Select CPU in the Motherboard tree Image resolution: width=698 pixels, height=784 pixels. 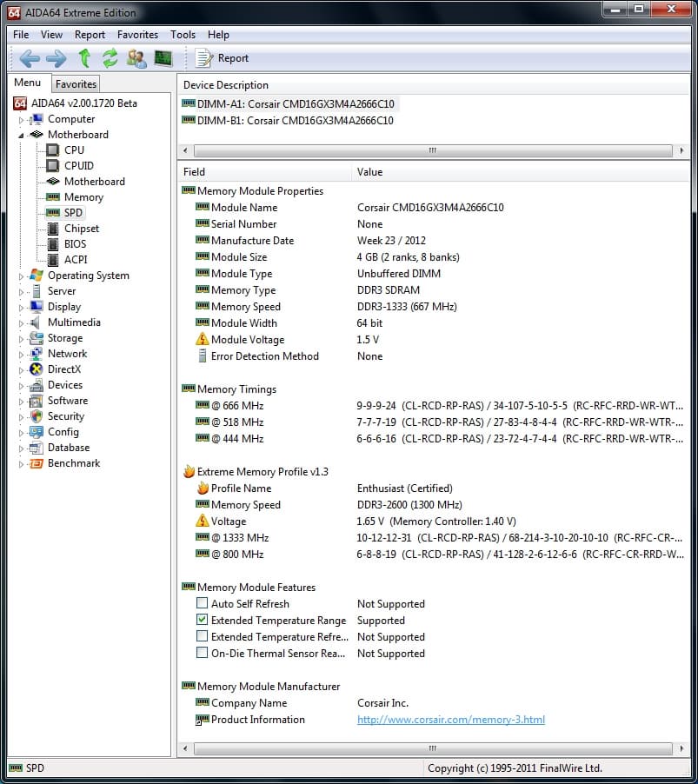(x=74, y=150)
